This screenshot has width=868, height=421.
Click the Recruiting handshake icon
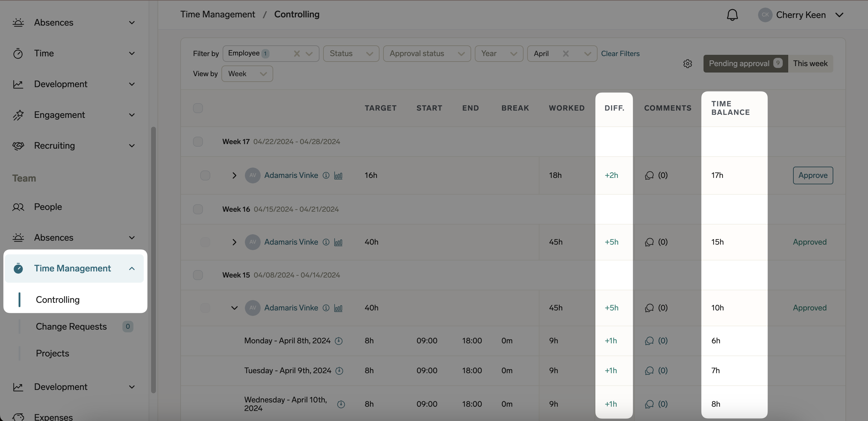pyautogui.click(x=19, y=146)
